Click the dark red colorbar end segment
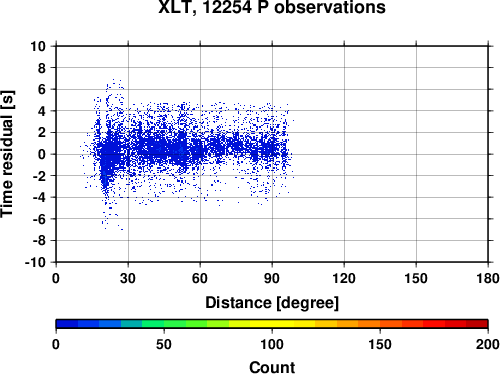The height and width of the screenshot is (374, 500). pyautogui.click(x=477, y=323)
